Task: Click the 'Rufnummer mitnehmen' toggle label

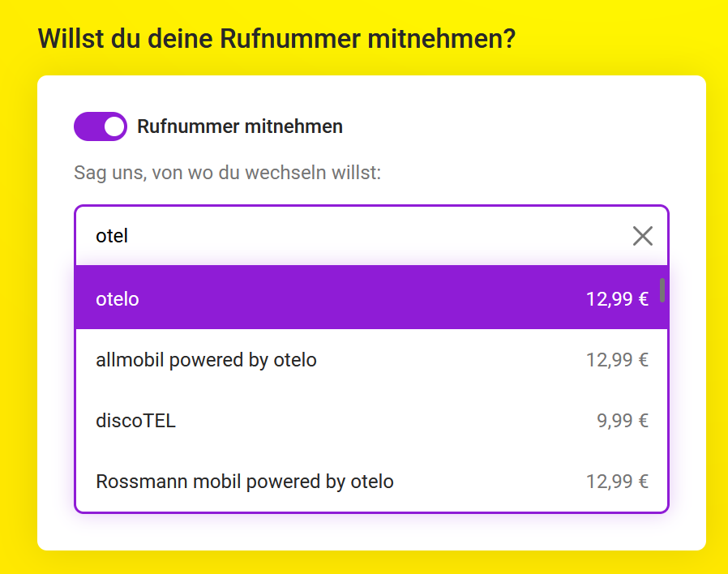Action: 240,126
